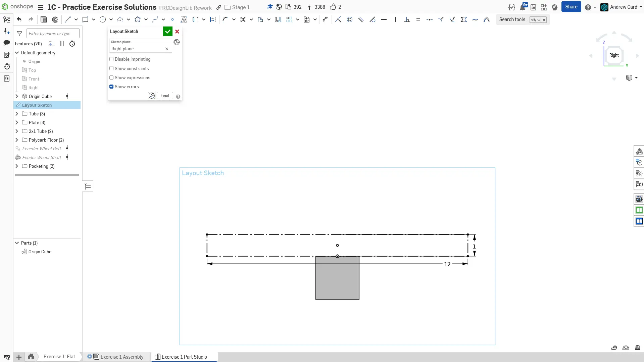Accept the Layout Sketch with green checkmark
This screenshot has height=362, width=644.
[x=167, y=31]
